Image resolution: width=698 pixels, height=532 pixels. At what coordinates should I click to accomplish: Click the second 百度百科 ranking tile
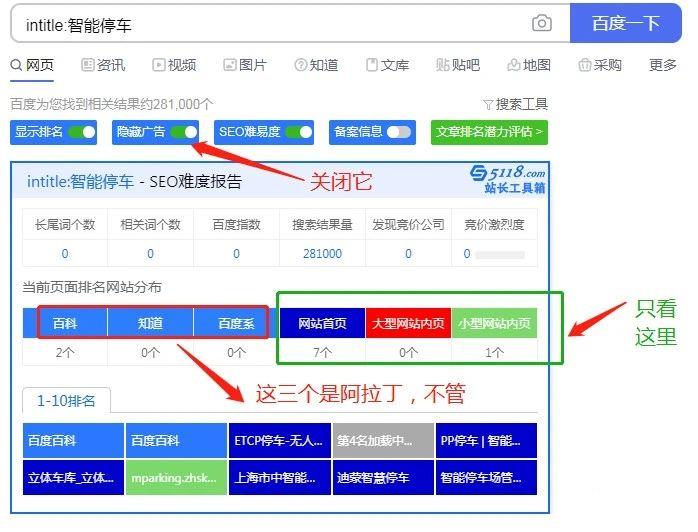pos(176,441)
